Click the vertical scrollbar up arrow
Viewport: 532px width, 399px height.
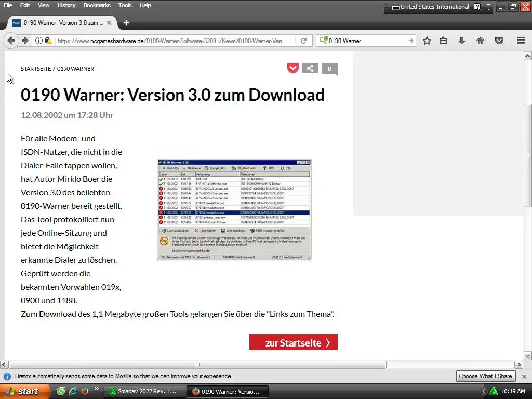click(x=528, y=56)
